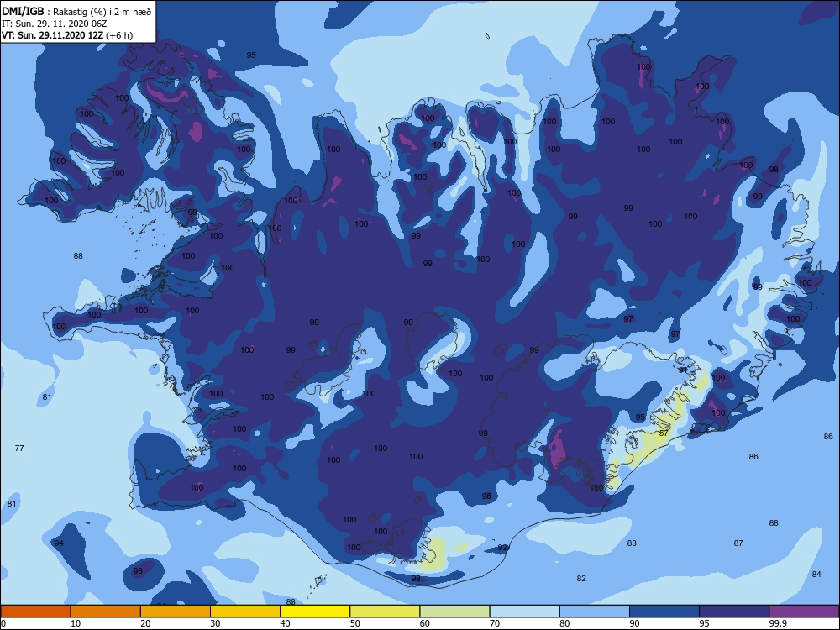This screenshot has width=840, height=630.
Task: Choose the 70–80 pale blue legend swatch
Action: pos(524,612)
